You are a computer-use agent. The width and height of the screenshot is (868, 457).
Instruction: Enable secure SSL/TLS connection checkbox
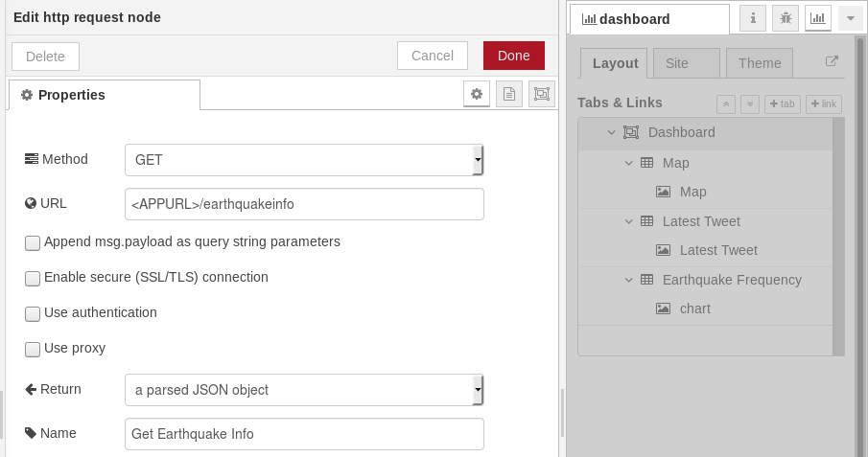coord(33,278)
